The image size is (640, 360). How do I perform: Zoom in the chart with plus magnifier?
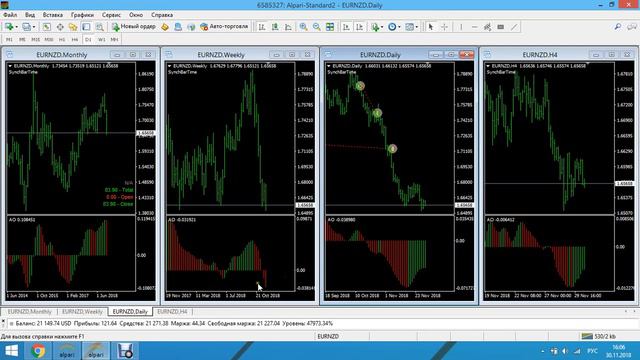pyautogui.click(x=303, y=27)
